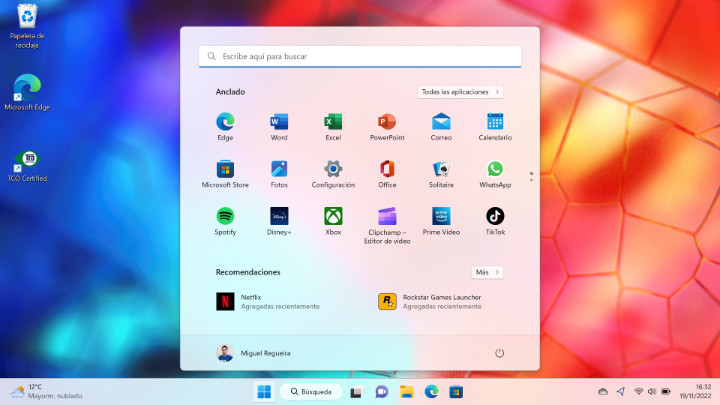This screenshot has width=720, height=405.
Task: Open Microsoft Store pinned app
Action: click(x=225, y=174)
